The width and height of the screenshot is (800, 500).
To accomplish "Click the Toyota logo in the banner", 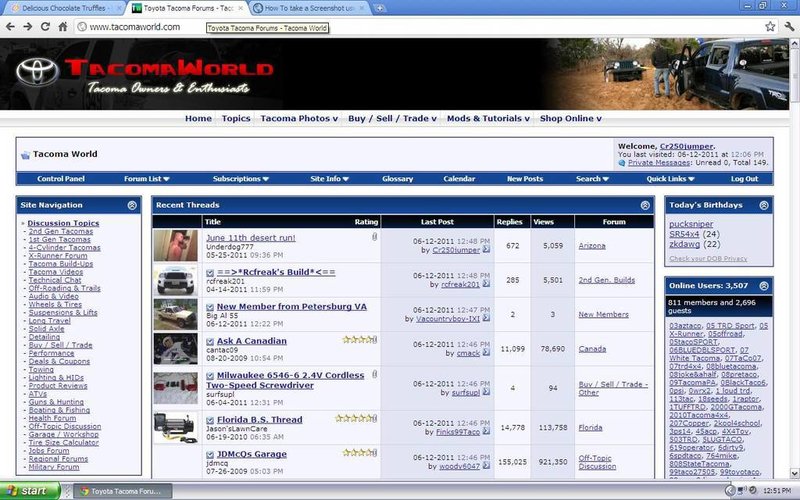I will (37, 72).
